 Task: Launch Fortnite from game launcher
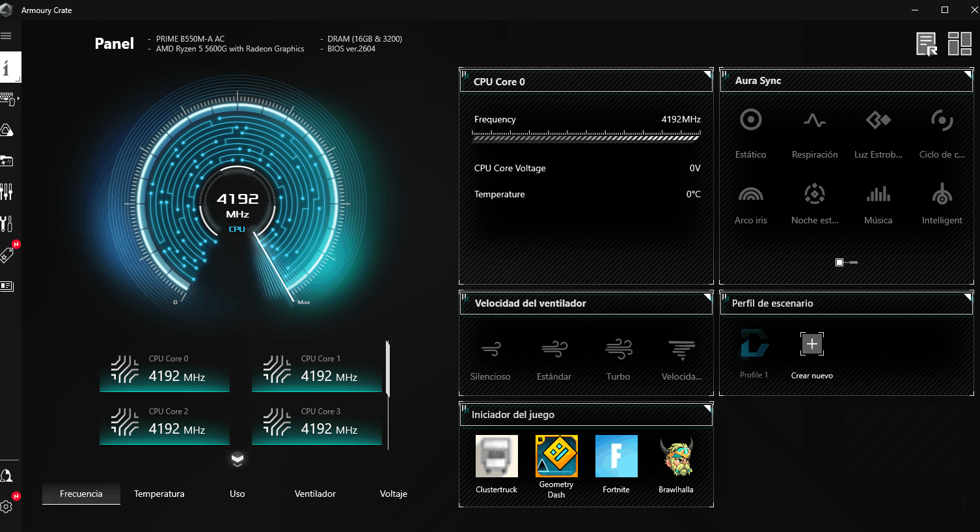[616, 464]
